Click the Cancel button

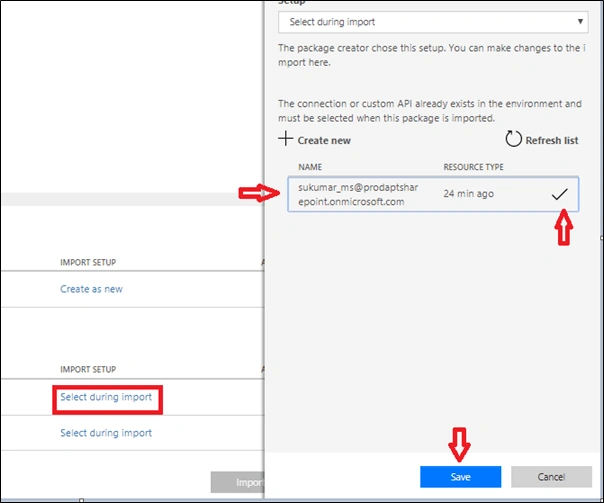click(551, 477)
